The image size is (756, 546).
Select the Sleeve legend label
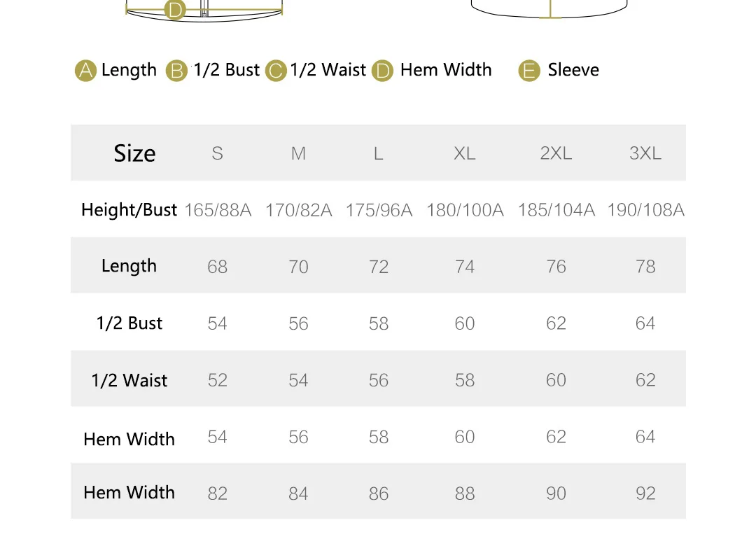tap(573, 70)
